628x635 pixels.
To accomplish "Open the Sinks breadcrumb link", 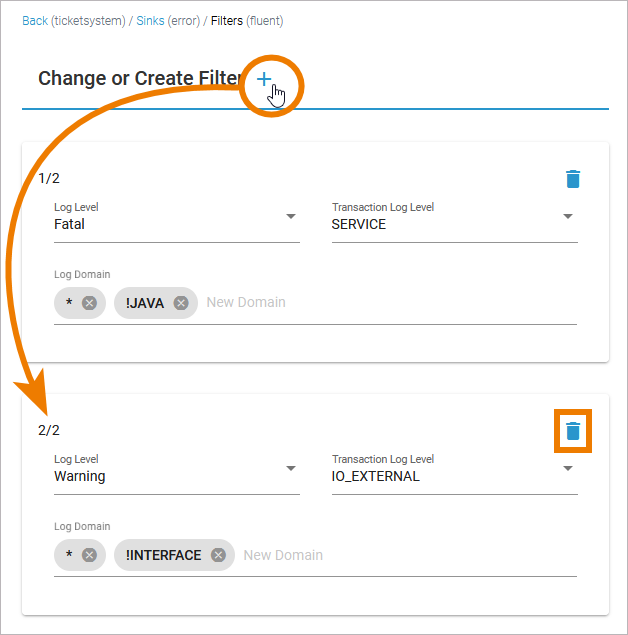I will click(x=152, y=20).
